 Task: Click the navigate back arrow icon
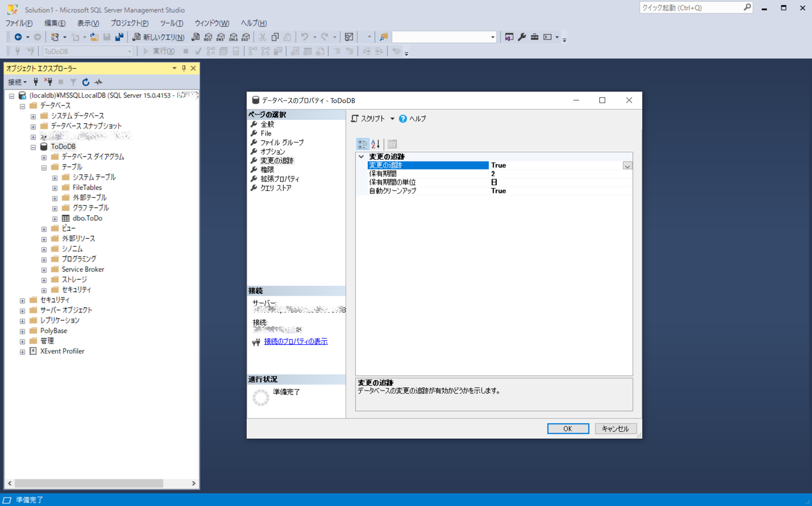click(18, 37)
